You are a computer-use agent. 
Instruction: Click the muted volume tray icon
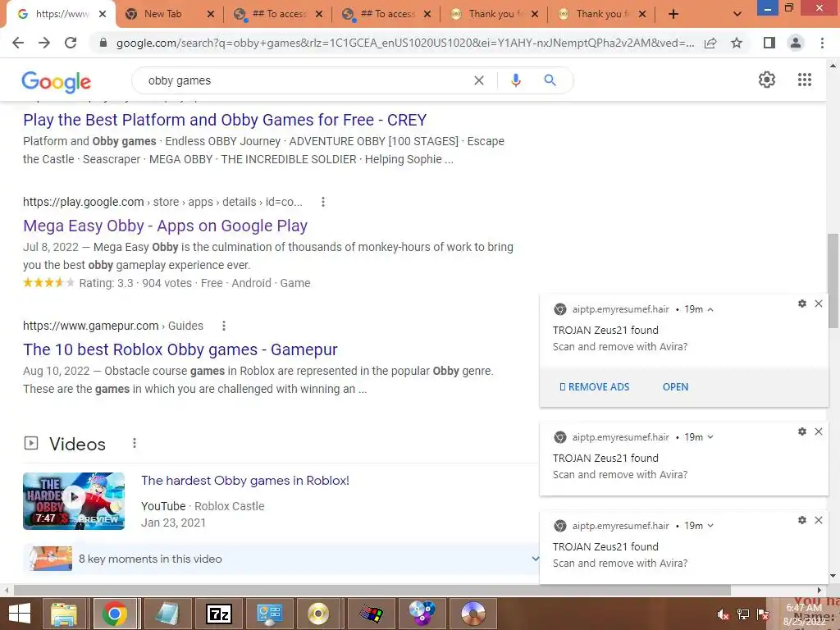pos(724,614)
